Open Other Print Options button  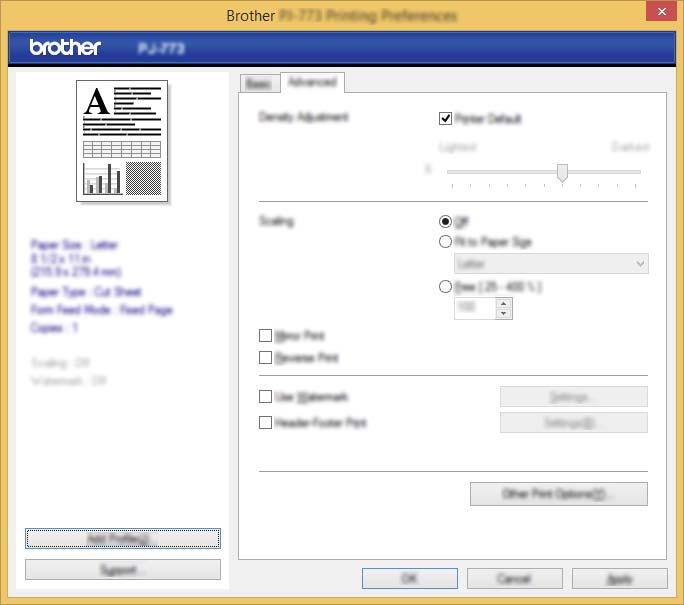pos(559,494)
